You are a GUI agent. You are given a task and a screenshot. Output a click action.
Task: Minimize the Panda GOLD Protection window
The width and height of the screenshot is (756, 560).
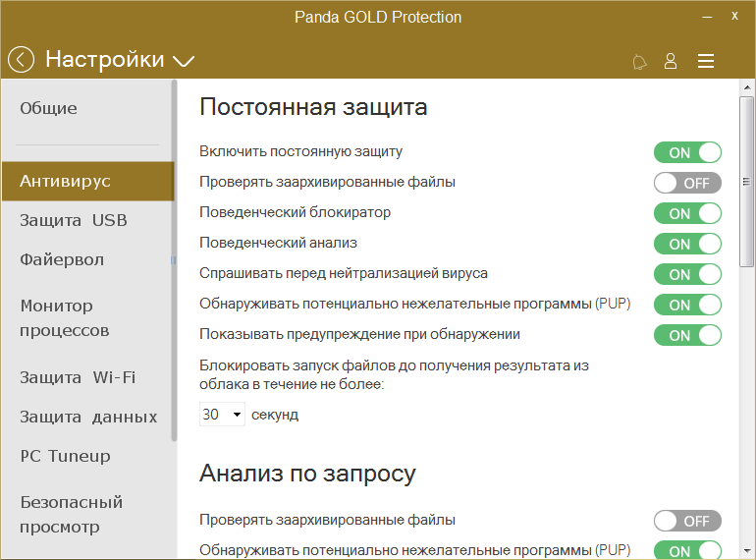pos(707,17)
